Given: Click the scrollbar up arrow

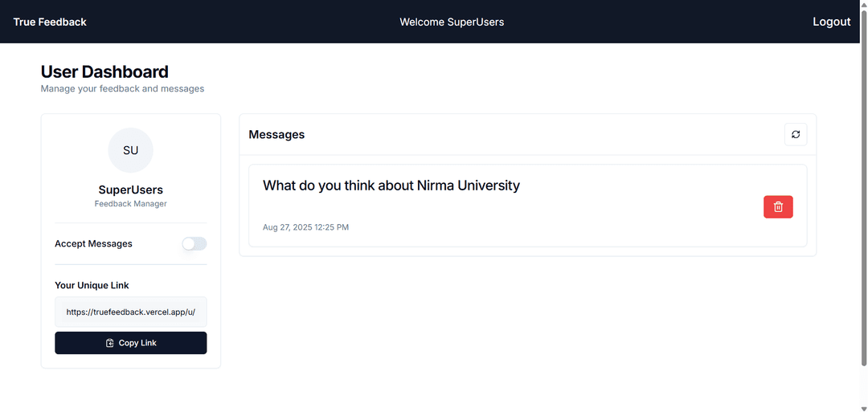Looking at the screenshot, I should [x=863, y=4].
